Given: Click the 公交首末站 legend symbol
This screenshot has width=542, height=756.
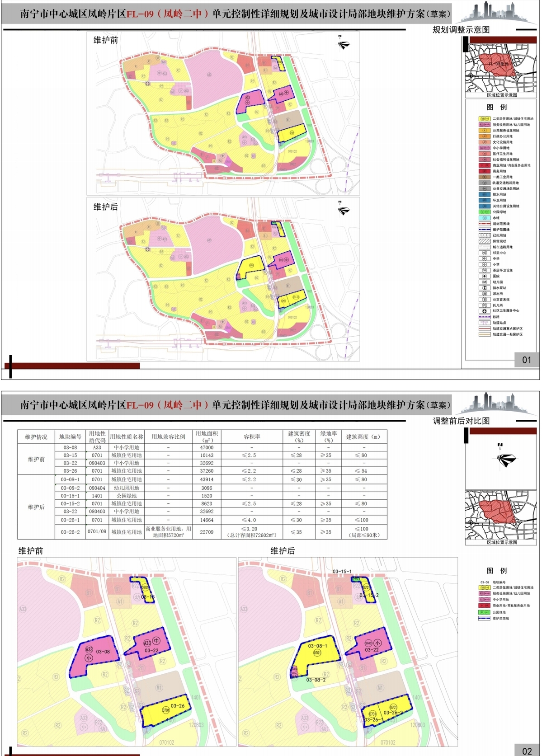Looking at the screenshot, I should point(484,299).
